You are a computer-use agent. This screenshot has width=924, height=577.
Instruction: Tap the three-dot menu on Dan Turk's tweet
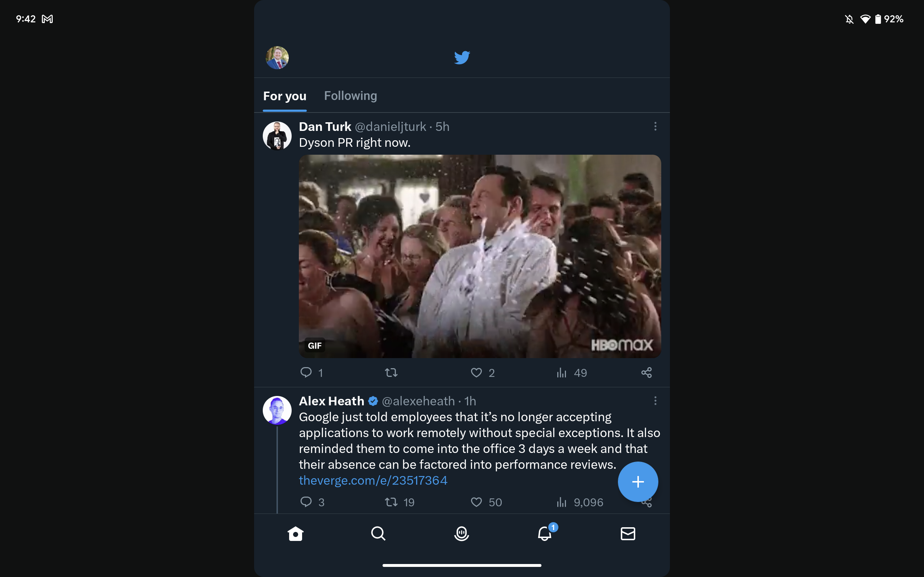coord(655,126)
